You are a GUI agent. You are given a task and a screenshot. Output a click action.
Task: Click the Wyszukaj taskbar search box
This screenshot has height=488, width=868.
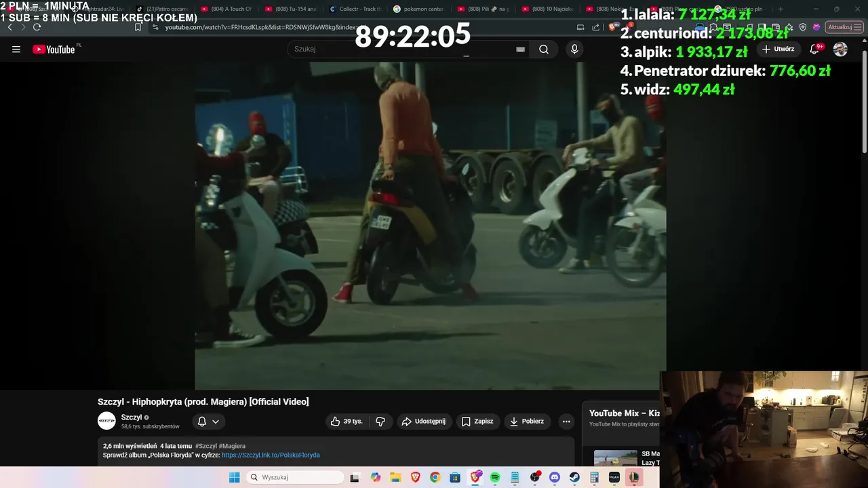tap(295, 477)
